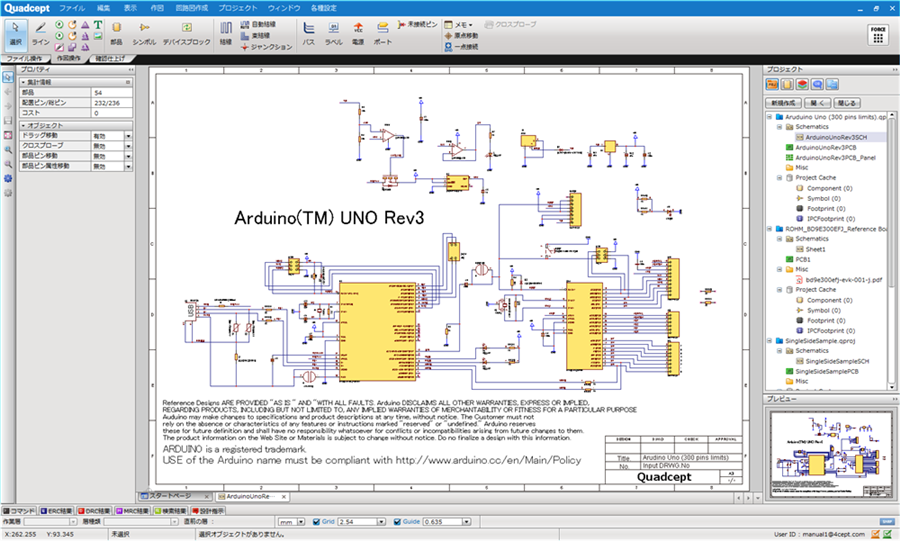
Task: Select the 選択 (Select) arrow tool
Action: click(x=14, y=31)
